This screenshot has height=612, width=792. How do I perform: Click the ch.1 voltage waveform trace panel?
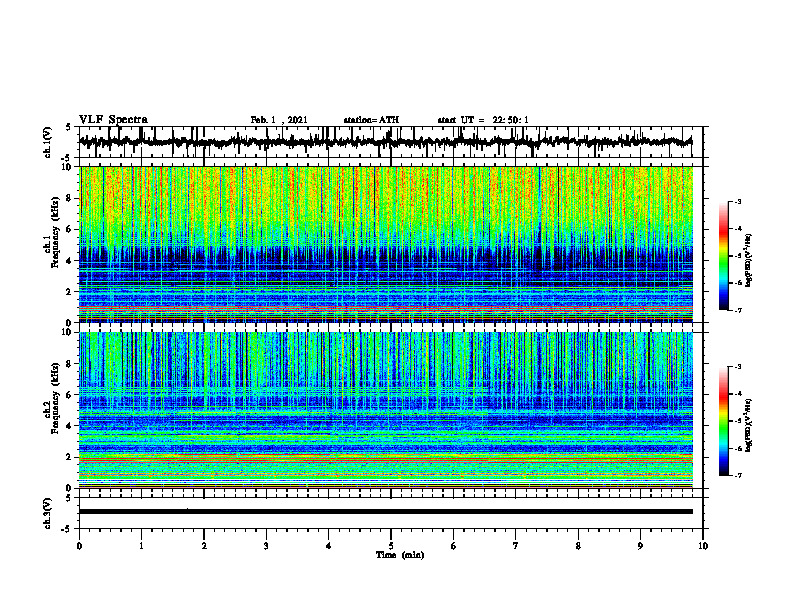click(391, 142)
